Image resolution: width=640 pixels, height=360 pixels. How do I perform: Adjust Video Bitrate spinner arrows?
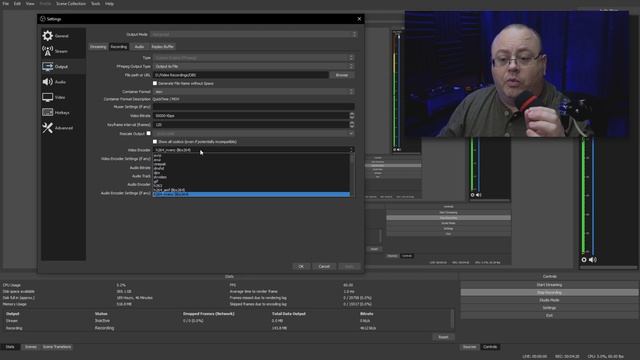pyautogui.click(x=352, y=116)
